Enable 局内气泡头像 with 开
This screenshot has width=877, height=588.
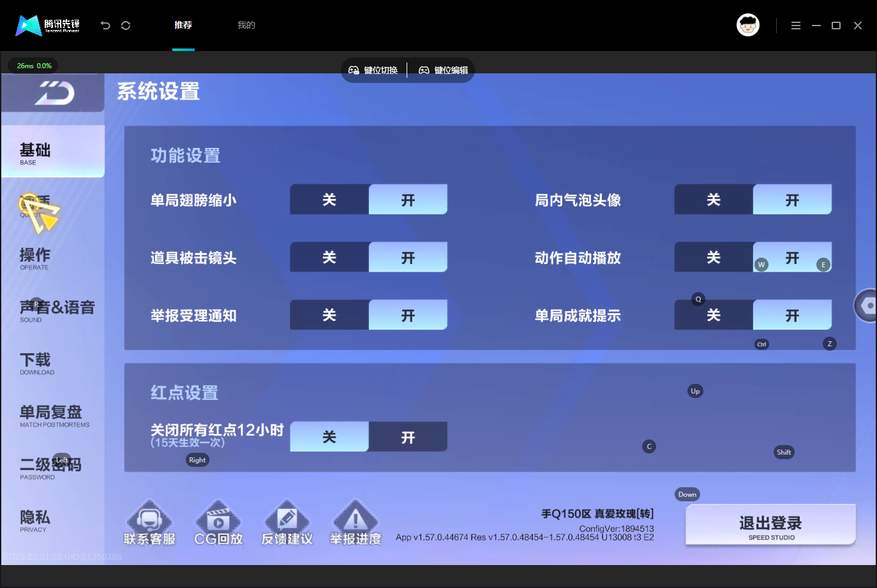pos(792,200)
